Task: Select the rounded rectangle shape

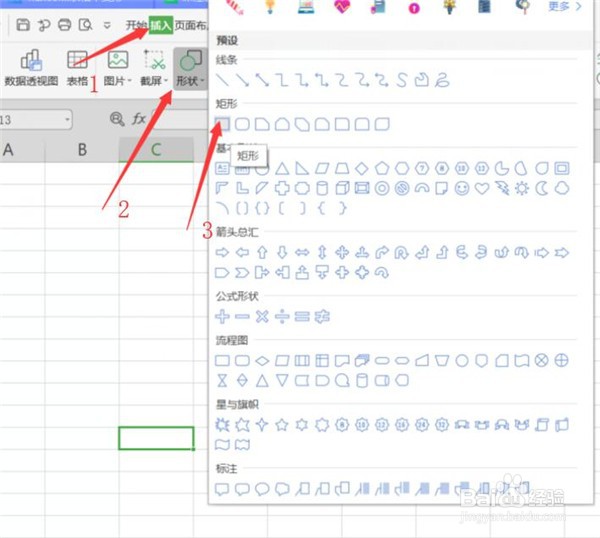Action: pyautogui.click(x=242, y=124)
